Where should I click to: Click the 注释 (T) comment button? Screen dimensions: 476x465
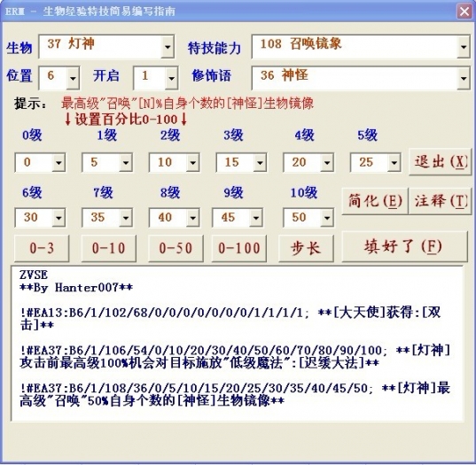(x=440, y=201)
